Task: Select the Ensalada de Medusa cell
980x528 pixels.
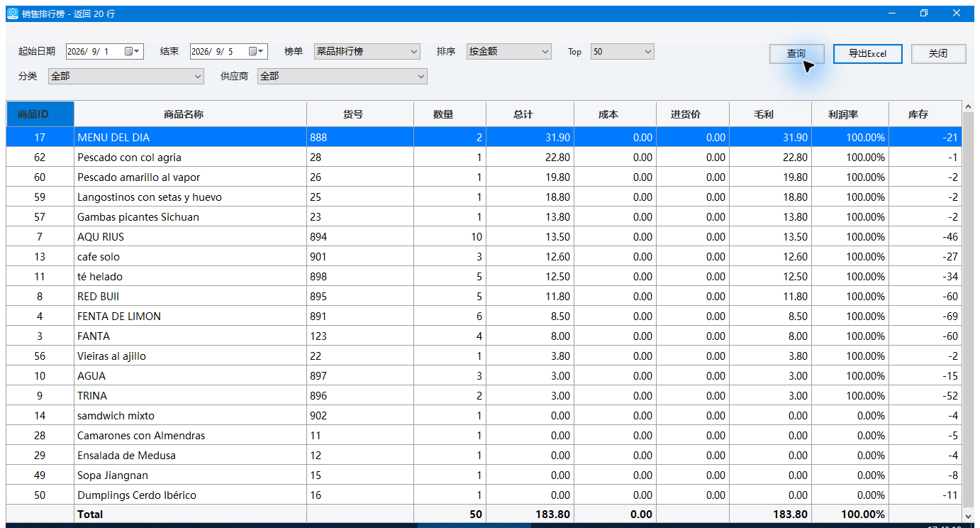Action: click(190, 456)
